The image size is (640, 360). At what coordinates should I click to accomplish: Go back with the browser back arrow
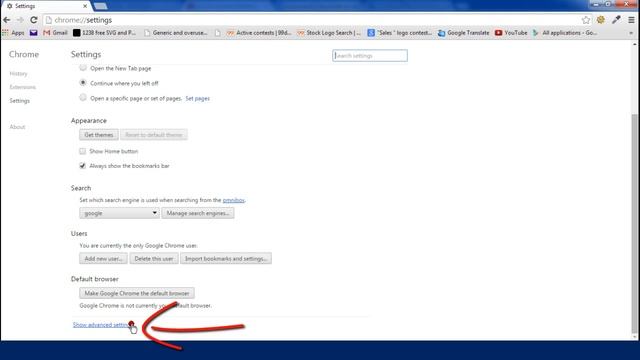click(x=7, y=20)
